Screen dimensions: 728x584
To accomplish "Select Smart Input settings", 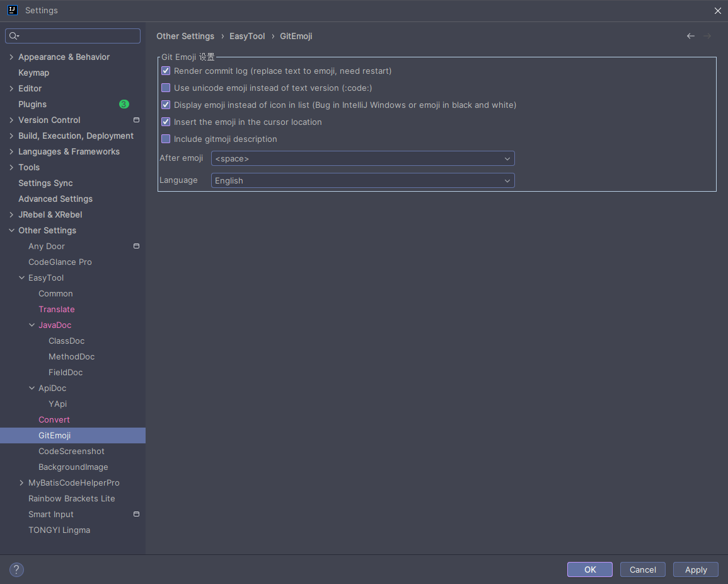I will point(51,514).
